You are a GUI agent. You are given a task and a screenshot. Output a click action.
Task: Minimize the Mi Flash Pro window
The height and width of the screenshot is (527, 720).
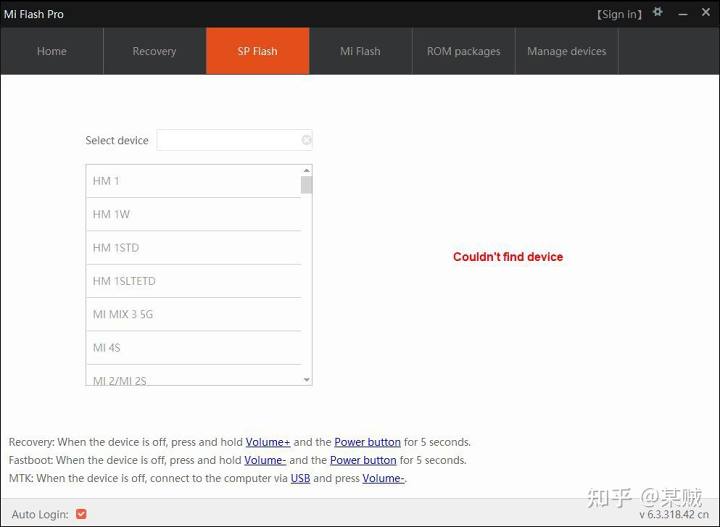coord(683,14)
